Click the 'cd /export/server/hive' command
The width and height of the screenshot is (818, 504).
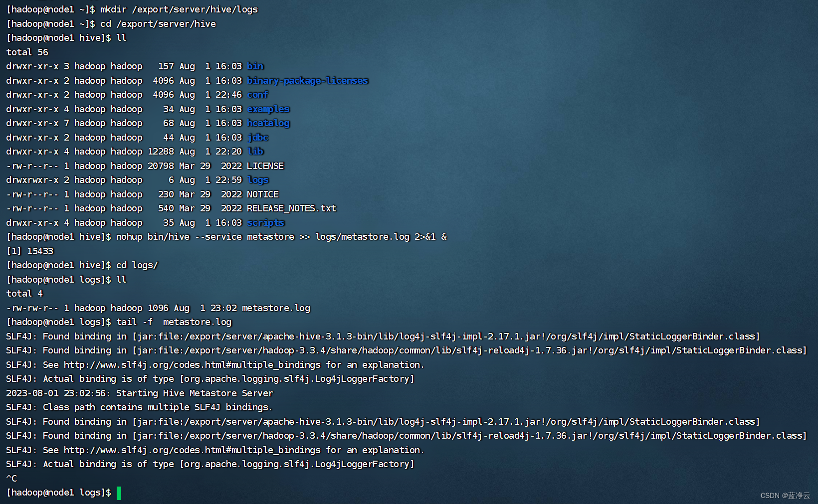(158, 24)
